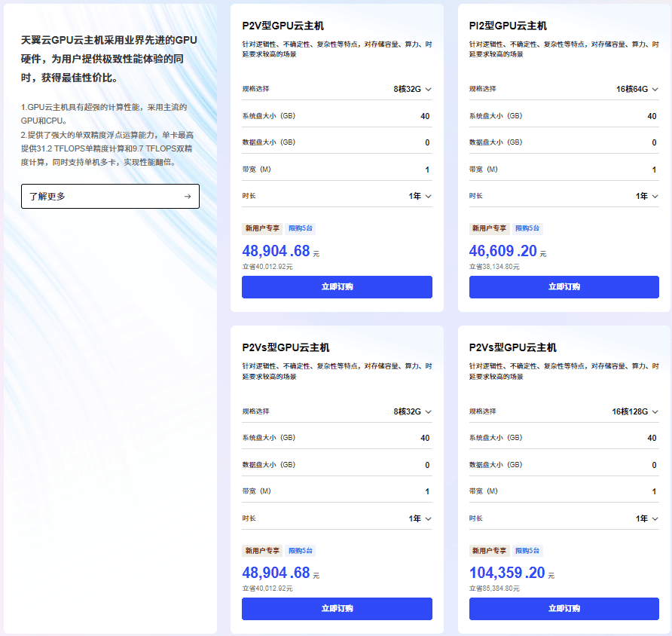Click data disk value 0 in PI2型 card
Viewport: 672px width, 636px height.
[654, 142]
